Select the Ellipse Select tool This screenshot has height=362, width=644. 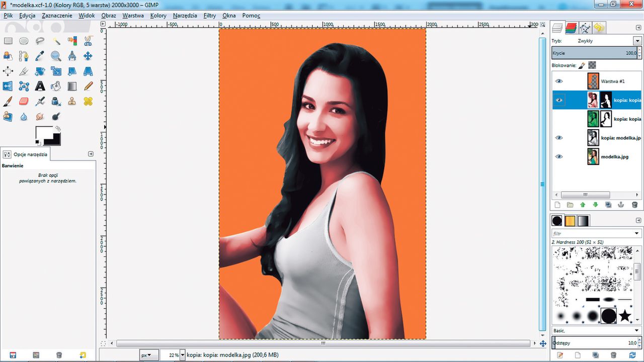(24, 41)
